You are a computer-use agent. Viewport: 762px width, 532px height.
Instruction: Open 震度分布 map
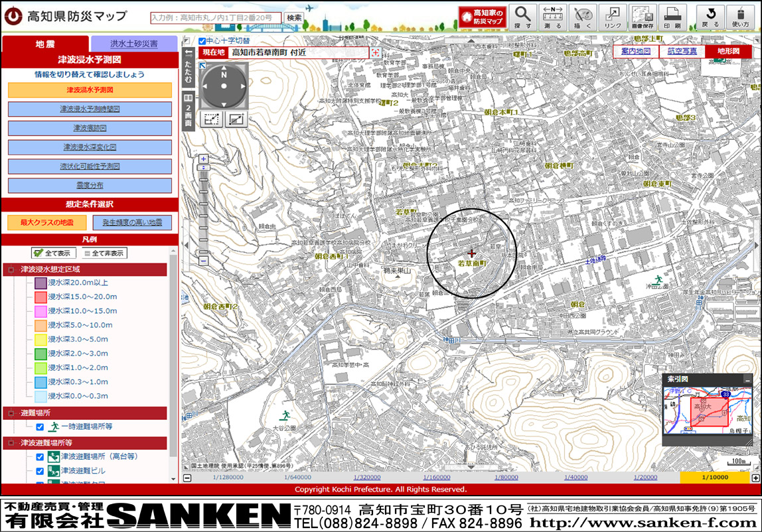click(x=90, y=186)
